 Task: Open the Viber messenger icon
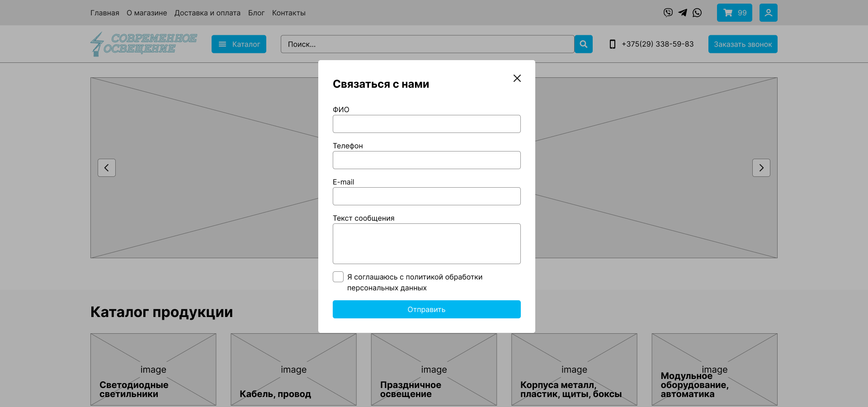click(668, 13)
